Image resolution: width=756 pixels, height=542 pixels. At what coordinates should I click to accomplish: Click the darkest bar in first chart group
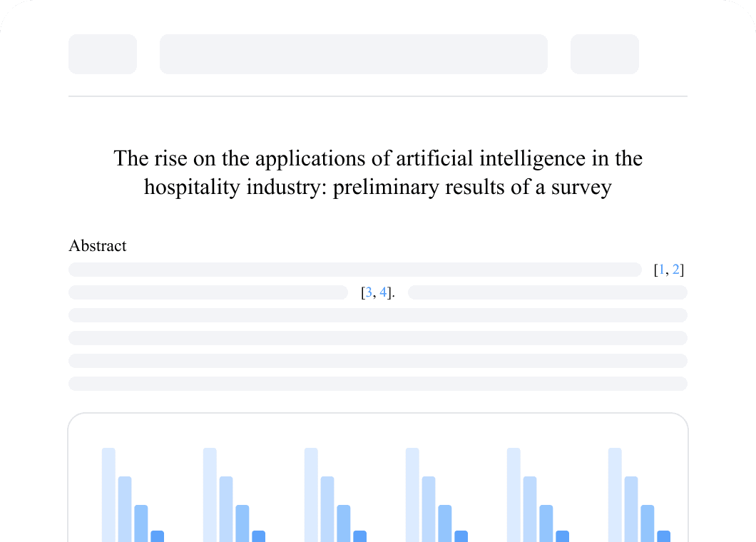tap(158, 536)
